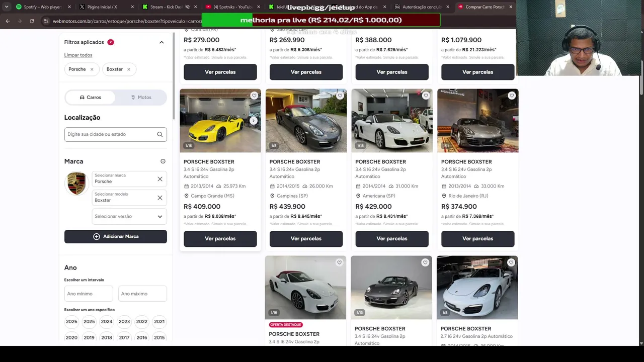Click heart icon on the 2.7 I6 Boxster
644x362 pixels.
511,262
